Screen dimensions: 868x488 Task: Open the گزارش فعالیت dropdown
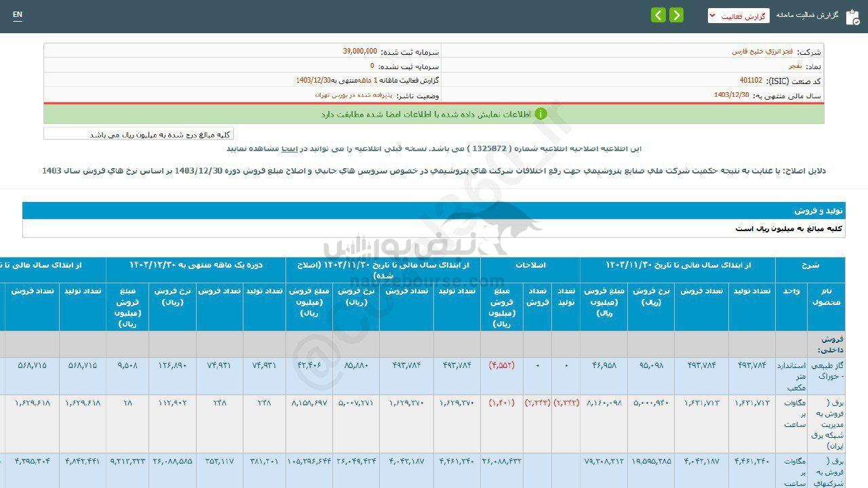(738, 16)
